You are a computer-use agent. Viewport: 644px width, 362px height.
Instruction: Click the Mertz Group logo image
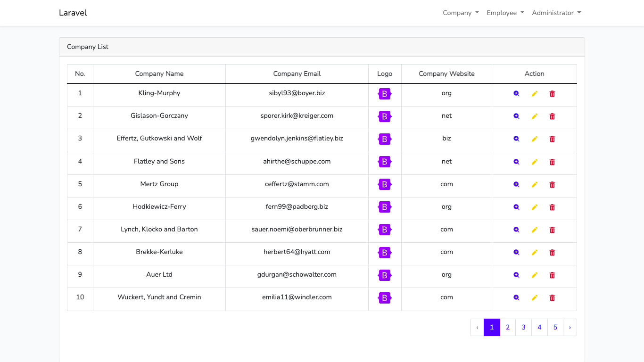point(385,185)
